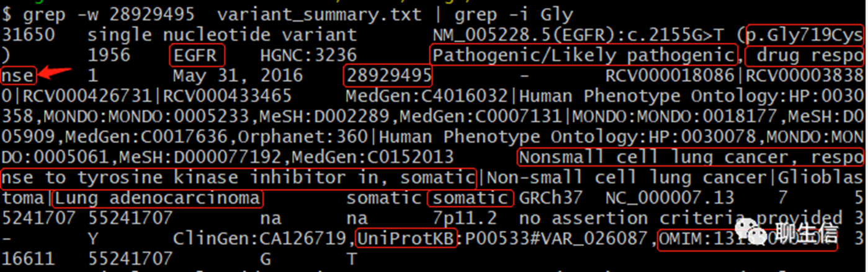This screenshot has width=868, height=272.
Task: Click the boxed 28929495 identifier
Action: (x=388, y=76)
